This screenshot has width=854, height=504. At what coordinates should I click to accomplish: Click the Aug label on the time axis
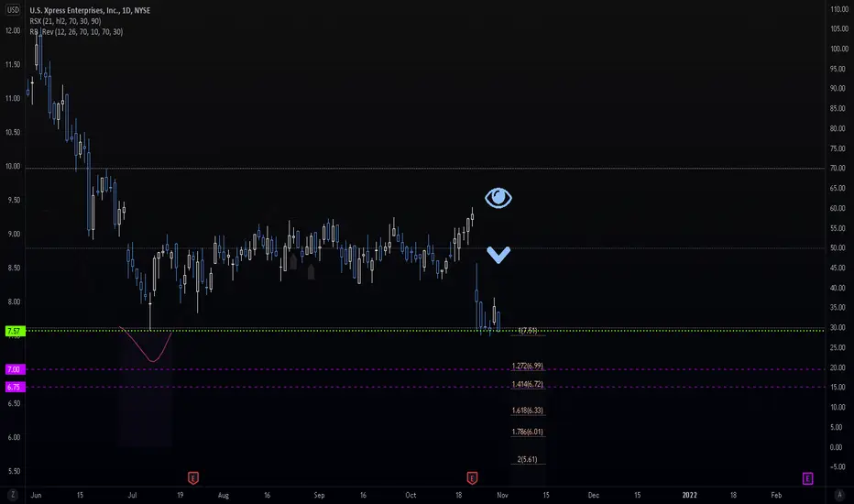[224, 495]
